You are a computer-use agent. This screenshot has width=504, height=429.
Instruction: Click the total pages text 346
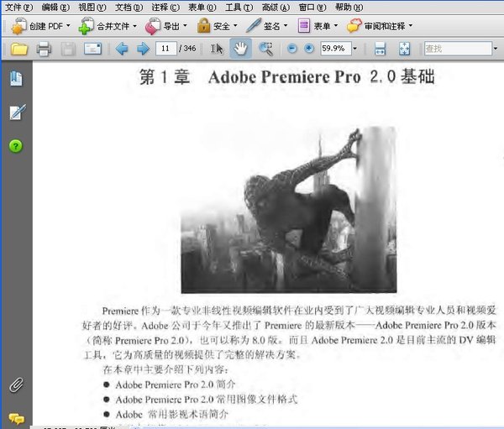tap(190, 49)
